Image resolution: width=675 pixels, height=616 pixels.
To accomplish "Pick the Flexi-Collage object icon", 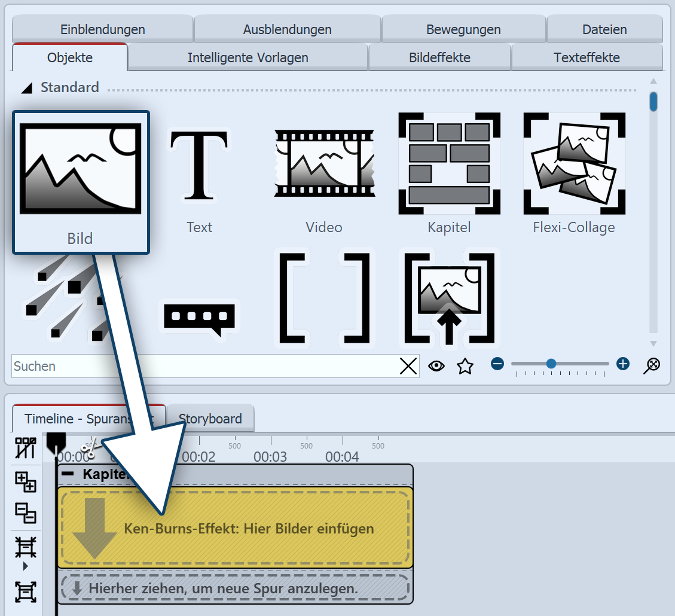I will pyautogui.click(x=574, y=163).
